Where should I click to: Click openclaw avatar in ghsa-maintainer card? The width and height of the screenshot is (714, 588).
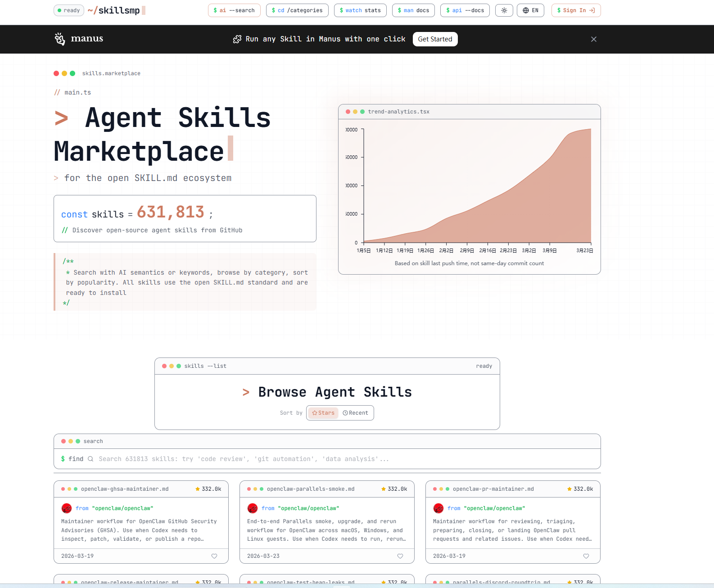pyautogui.click(x=67, y=508)
